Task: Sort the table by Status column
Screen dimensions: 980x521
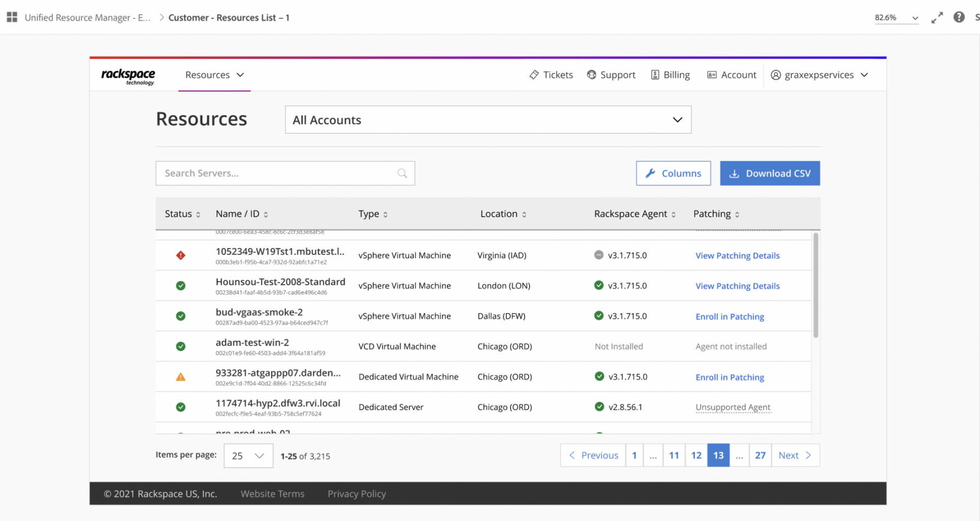Action: 183,214
